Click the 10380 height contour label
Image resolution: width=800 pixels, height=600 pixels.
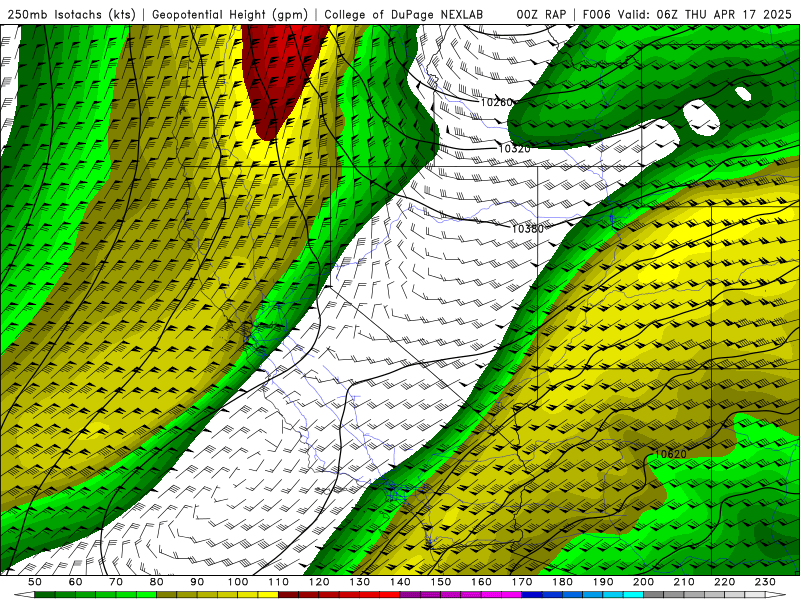pos(528,229)
